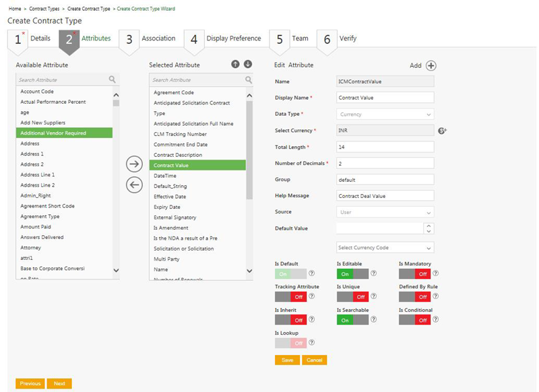Toggle the Tracking Attribute switch
Viewport: 539px width, 392px height.
pos(290,297)
